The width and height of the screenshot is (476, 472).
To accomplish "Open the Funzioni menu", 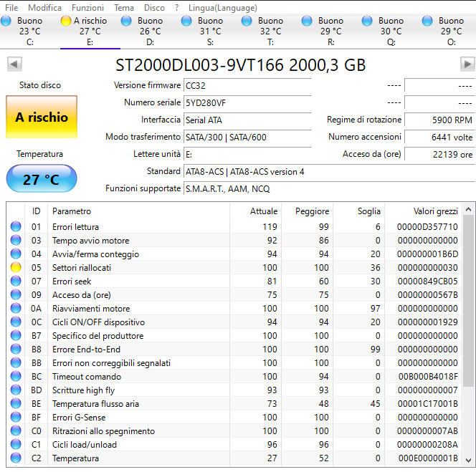I will click(x=87, y=7).
